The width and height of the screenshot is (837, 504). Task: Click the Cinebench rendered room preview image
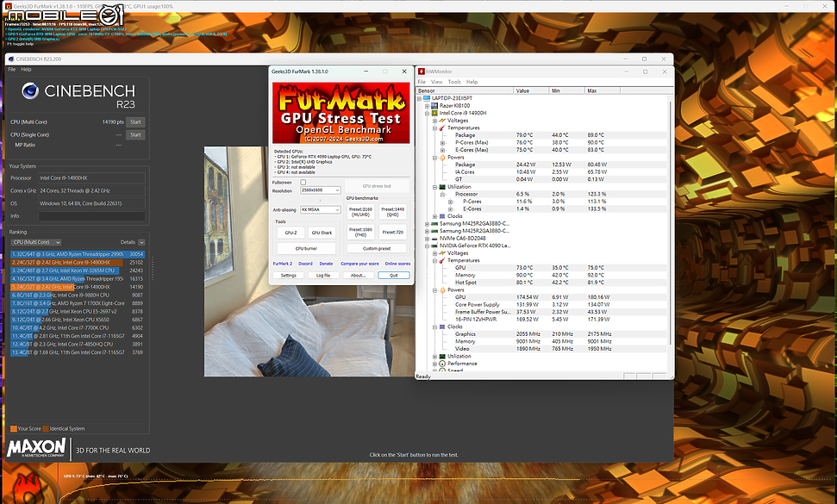coord(309,261)
